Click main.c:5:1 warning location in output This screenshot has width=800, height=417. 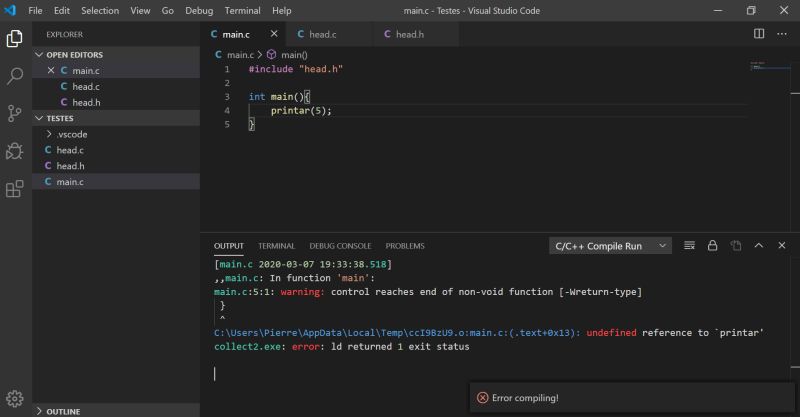click(x=244, y=292)
